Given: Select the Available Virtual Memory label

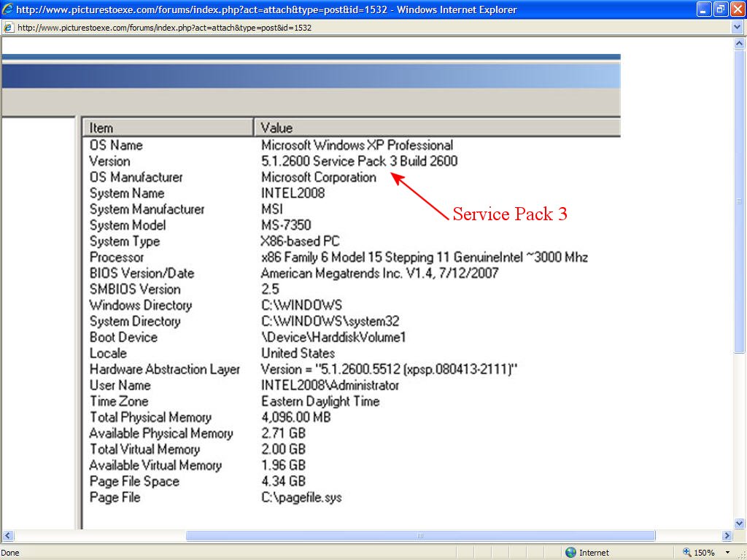Looking at the screenshot, I should (156, 464).
